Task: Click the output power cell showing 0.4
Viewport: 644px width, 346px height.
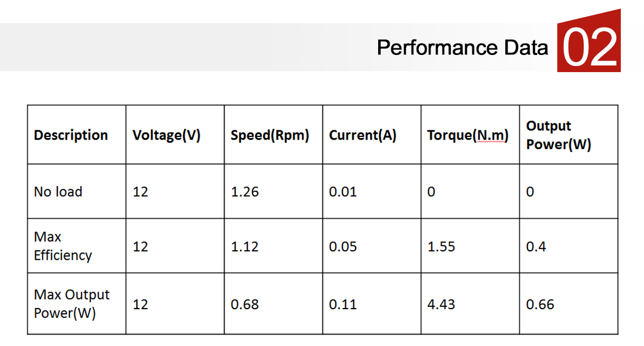Action: (x=536, y=246)
